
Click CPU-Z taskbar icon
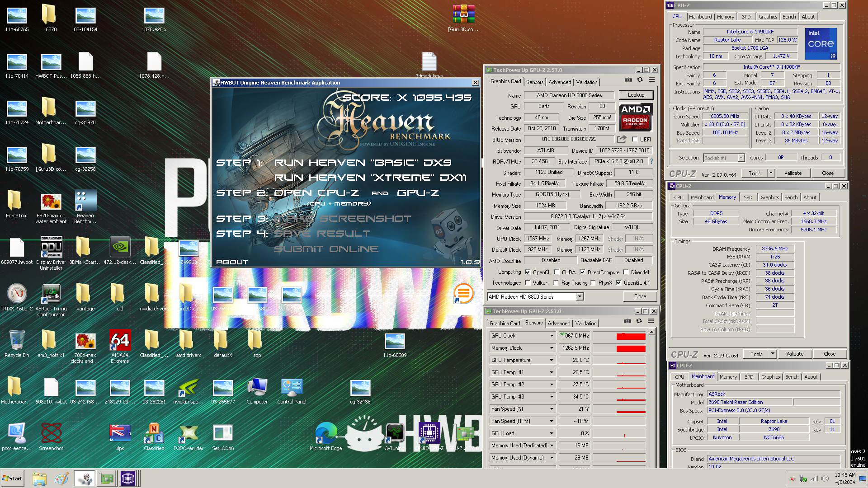pos(128,479)
